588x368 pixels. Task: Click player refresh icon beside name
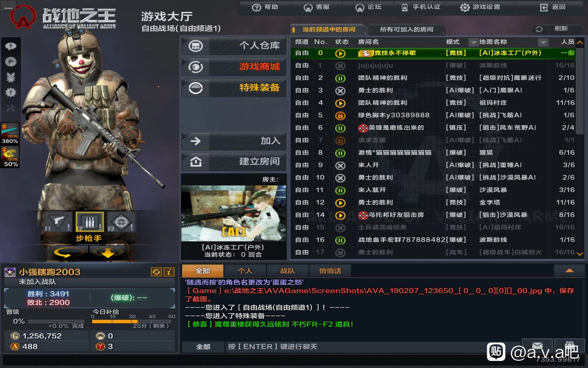156,272
